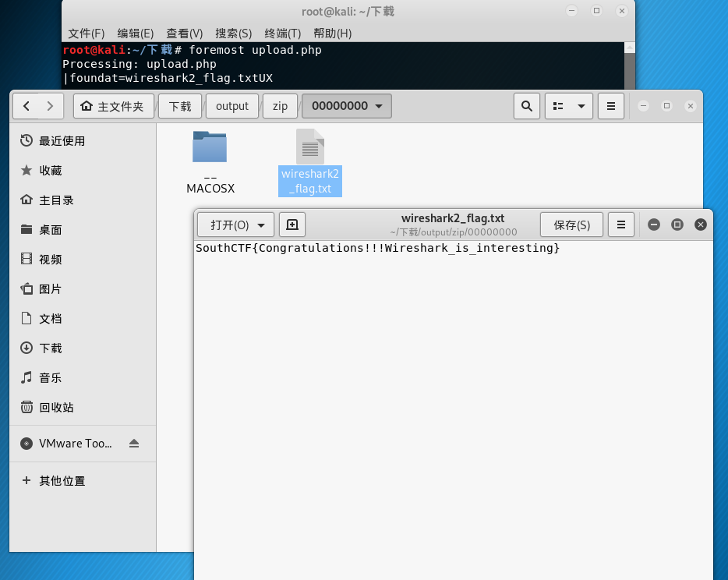This screenshot has height=580, width=728.
Task: Go forward with the right arrow button
Action: [x=51, y=106]
